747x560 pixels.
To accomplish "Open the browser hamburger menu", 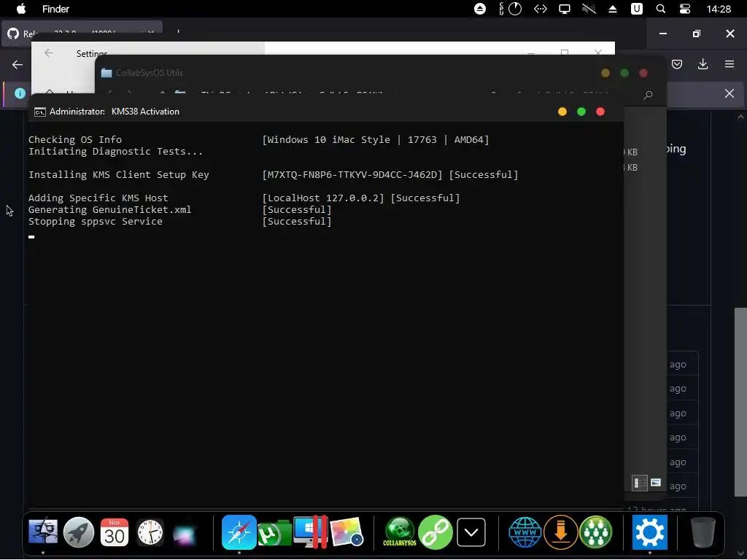I will pyautogui.click(x=729, y=64).
